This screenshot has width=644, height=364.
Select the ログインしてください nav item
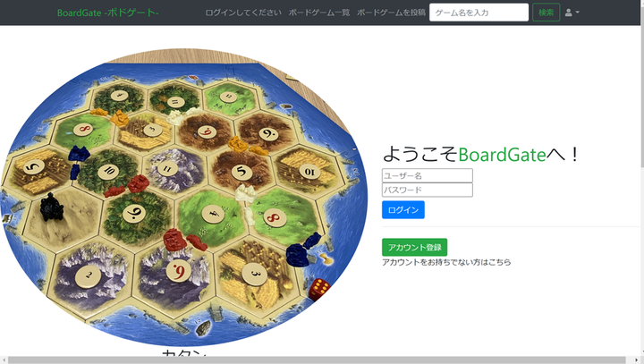point(243,13)
